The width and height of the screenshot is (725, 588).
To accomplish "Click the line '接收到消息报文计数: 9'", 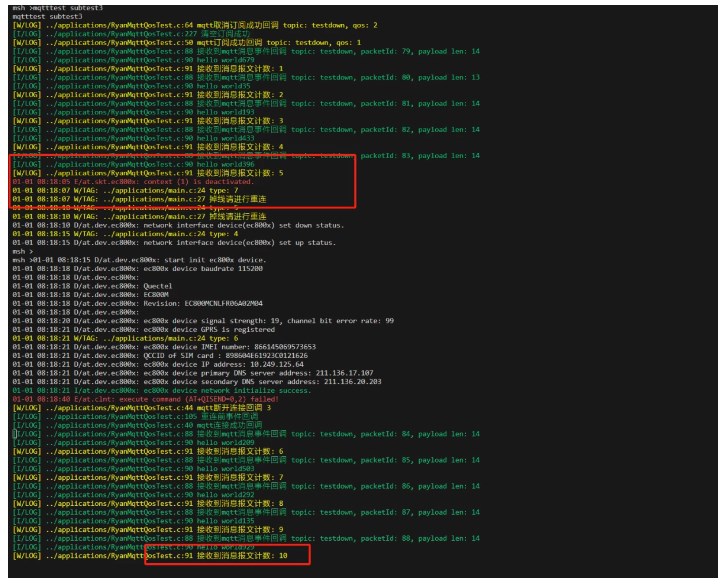I will pyautogui.click(x=148, y=530).
